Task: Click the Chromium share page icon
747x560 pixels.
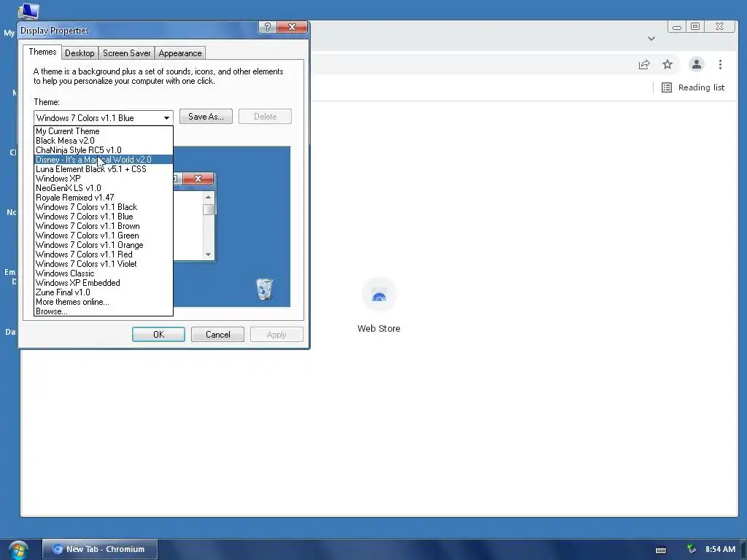Action: pyautogui.click(x=644, y=64)
